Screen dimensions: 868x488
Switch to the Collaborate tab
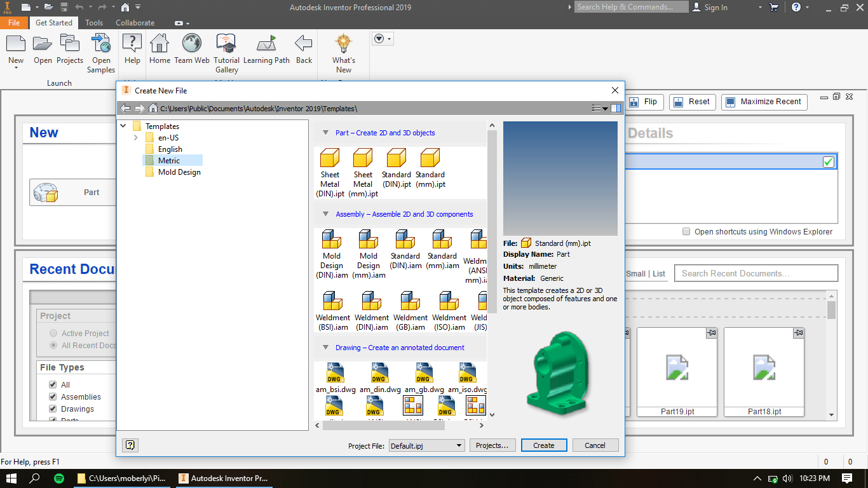click(x=135, y=22)
